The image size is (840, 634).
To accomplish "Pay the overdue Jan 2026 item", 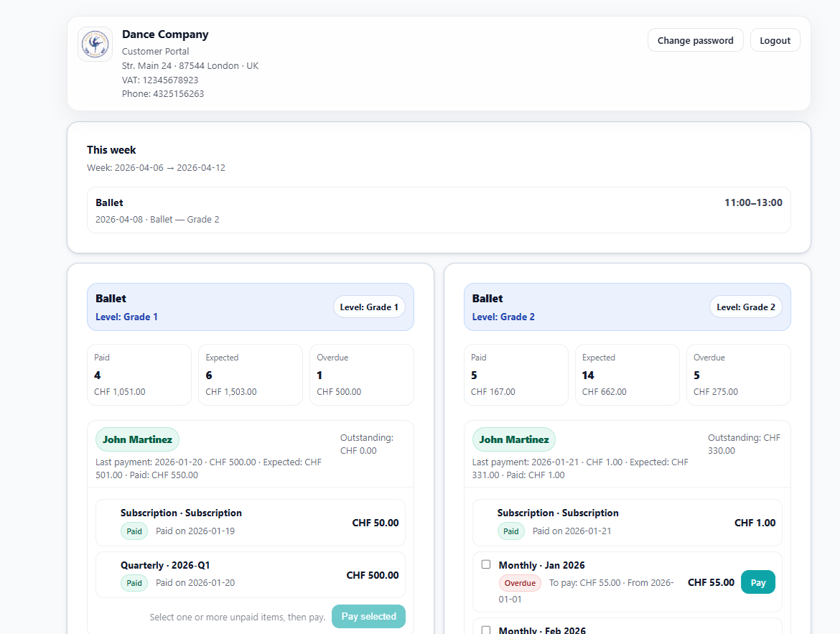I will (757, 582).
